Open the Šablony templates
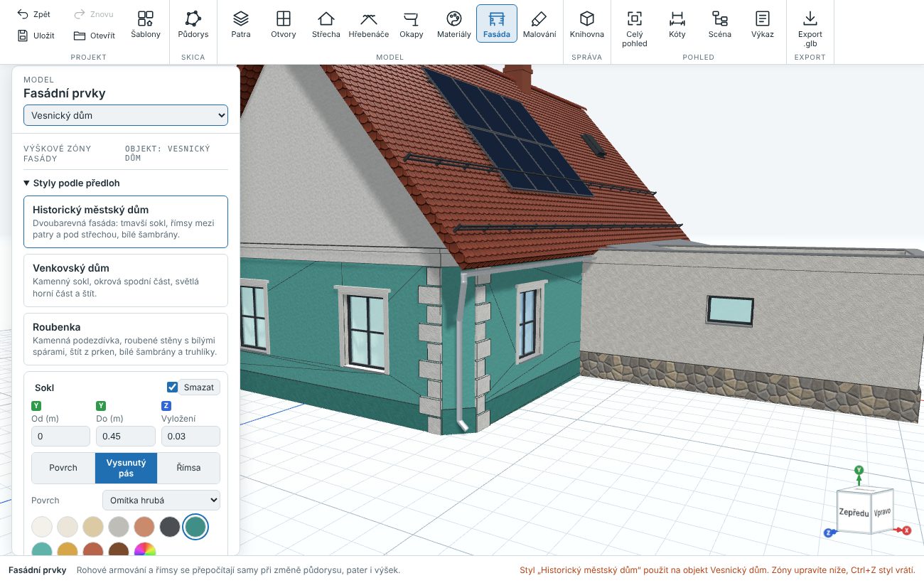This screenshot has height=583, width=924. click(146, 24)
